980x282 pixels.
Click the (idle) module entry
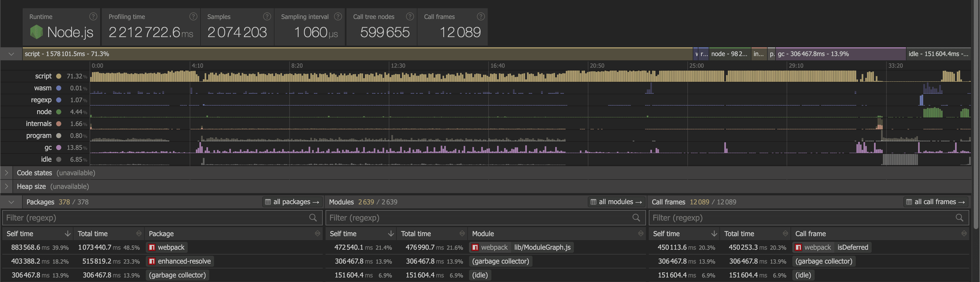click(x=480, y=275)
